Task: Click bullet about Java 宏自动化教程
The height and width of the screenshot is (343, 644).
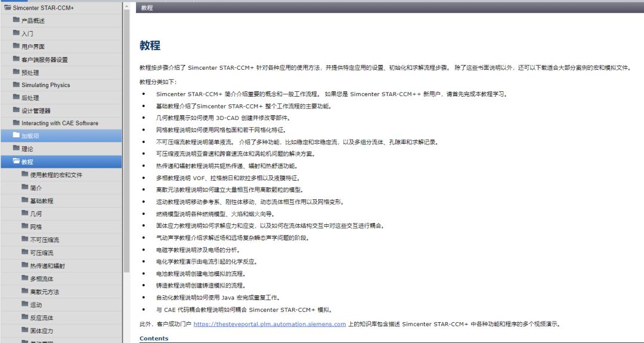Action: [218, 297]
